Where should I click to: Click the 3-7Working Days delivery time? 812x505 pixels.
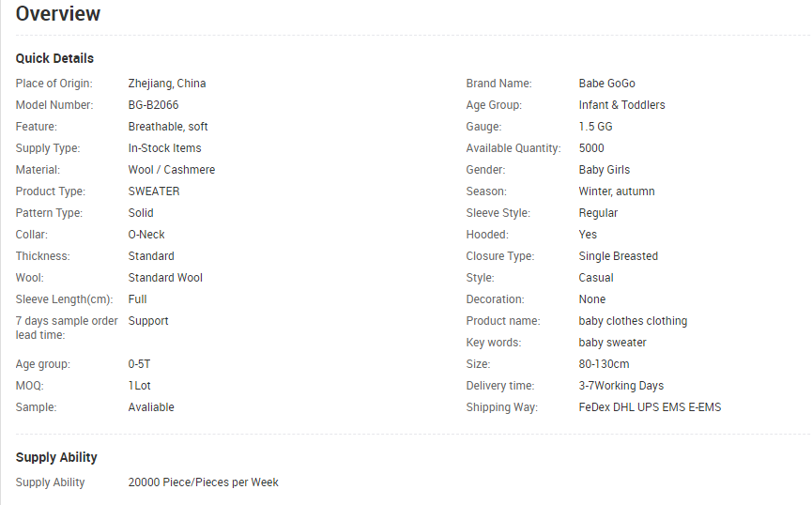click(x=620, y=386)
